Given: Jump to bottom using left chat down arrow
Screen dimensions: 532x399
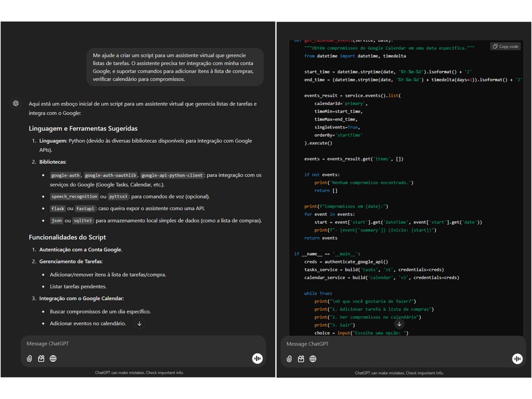Looking at the screenshot, I should pos(139,323).
